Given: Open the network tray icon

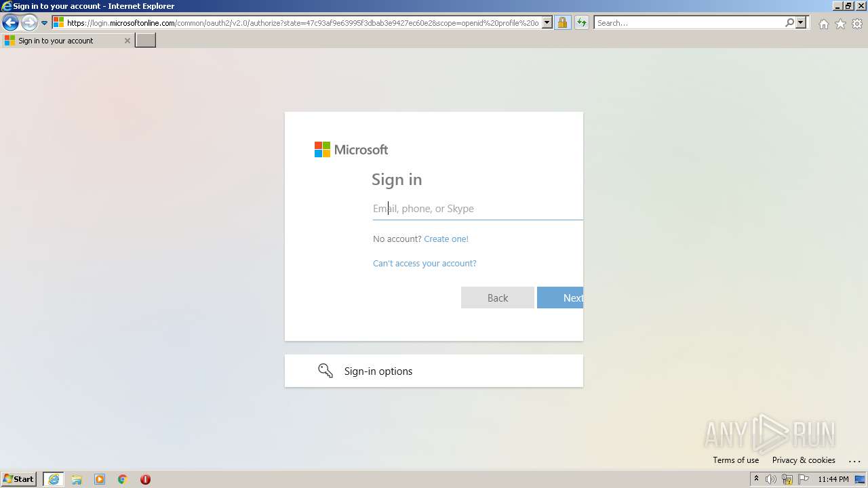Looking at the screenshot, I should tap(787, 479).
